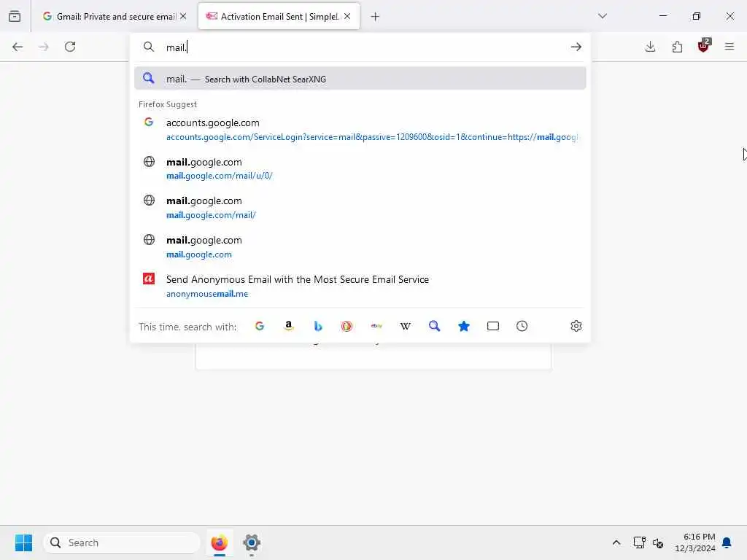
Task: Search open tabs with the tab icon
Action: point(493,326)
